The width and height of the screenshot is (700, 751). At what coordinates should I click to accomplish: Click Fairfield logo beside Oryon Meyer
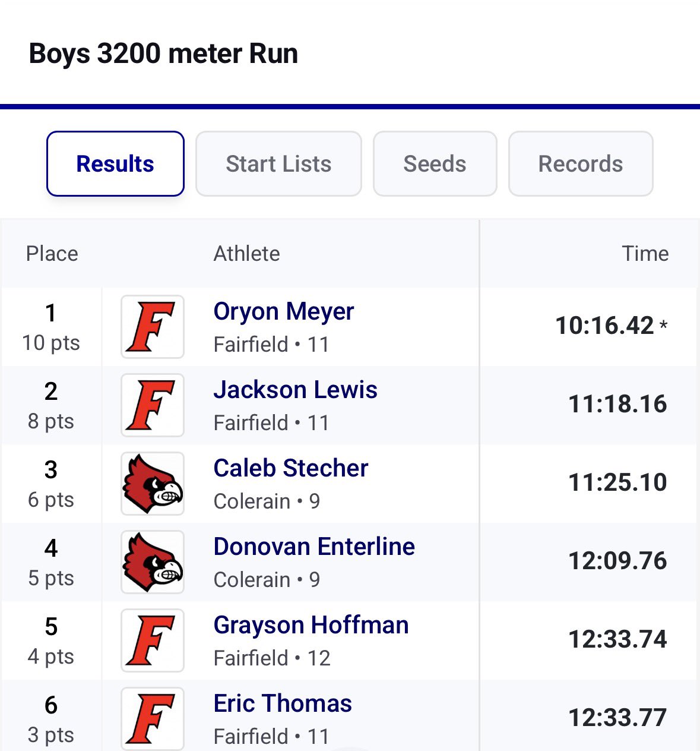tap(153, 327)
